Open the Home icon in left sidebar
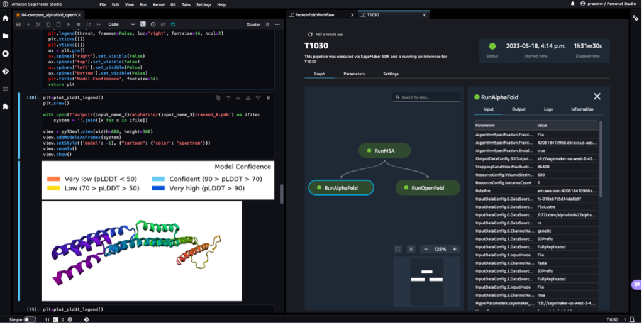 point(5,18)
